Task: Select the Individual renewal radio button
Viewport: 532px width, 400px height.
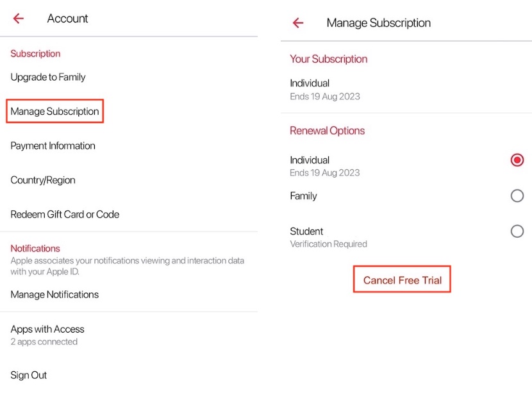Action: (517, 160)
